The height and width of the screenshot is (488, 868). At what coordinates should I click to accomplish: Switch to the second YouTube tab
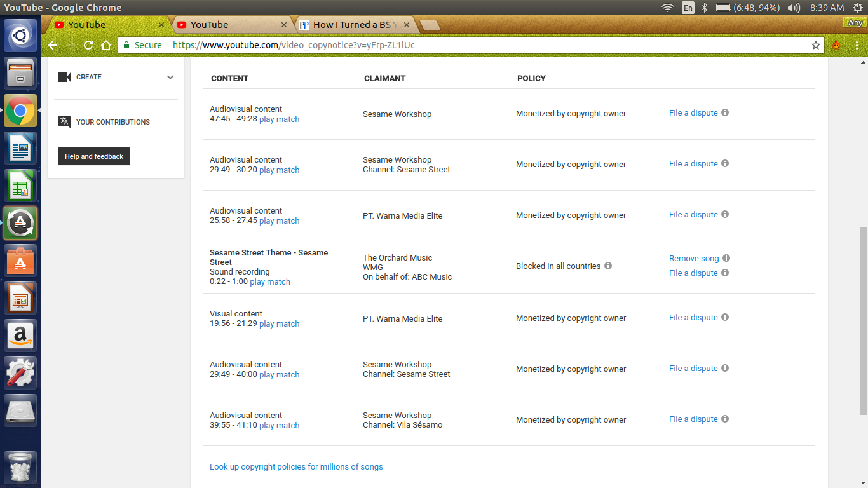coord(227,25)
